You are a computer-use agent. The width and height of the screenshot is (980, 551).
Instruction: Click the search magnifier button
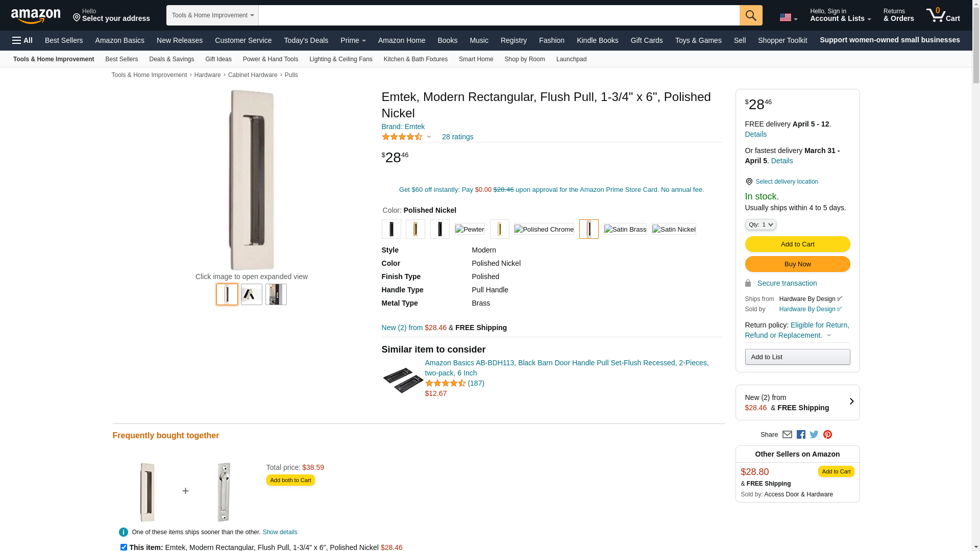tap(750, 15)
